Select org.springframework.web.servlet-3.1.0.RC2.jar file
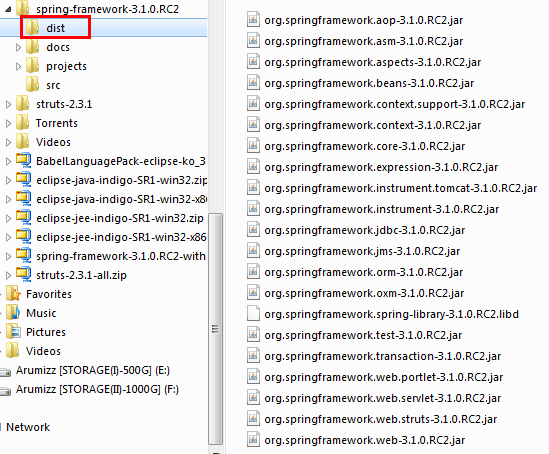549x454 pixels. (382, 398)
